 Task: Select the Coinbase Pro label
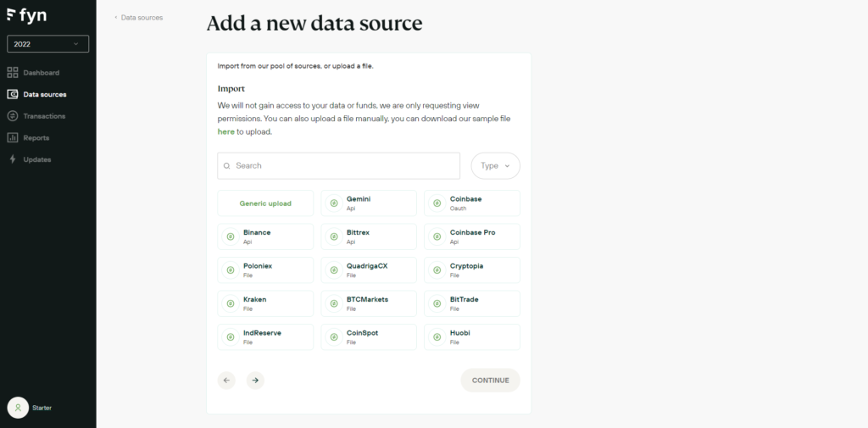click(472, 232)
